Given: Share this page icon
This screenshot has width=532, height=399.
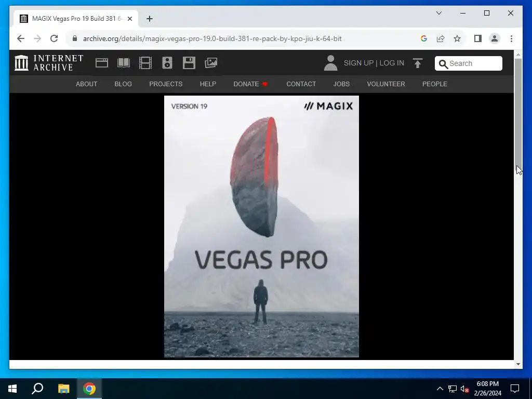Looking at the screenshot, I should pos(441,38).
